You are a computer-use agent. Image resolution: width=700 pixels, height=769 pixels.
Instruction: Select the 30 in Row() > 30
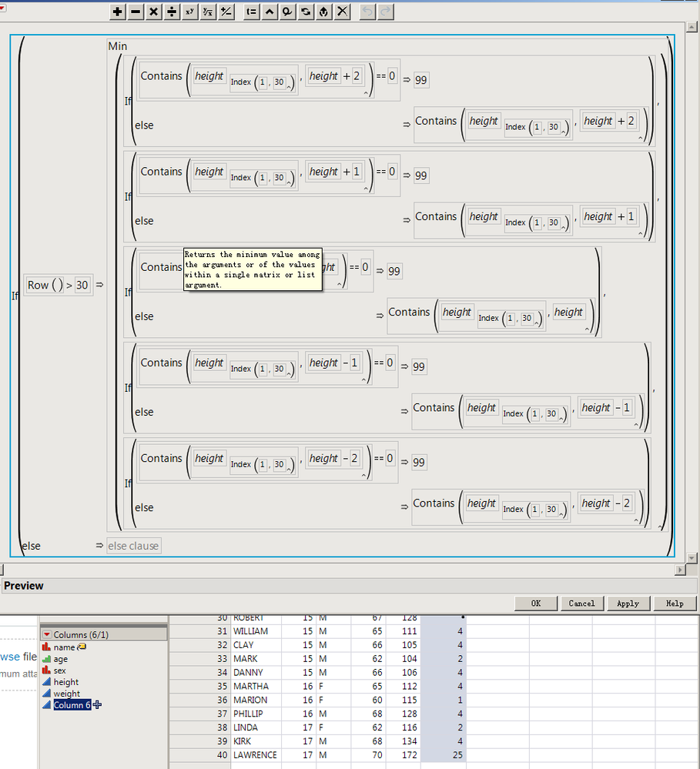82,285
